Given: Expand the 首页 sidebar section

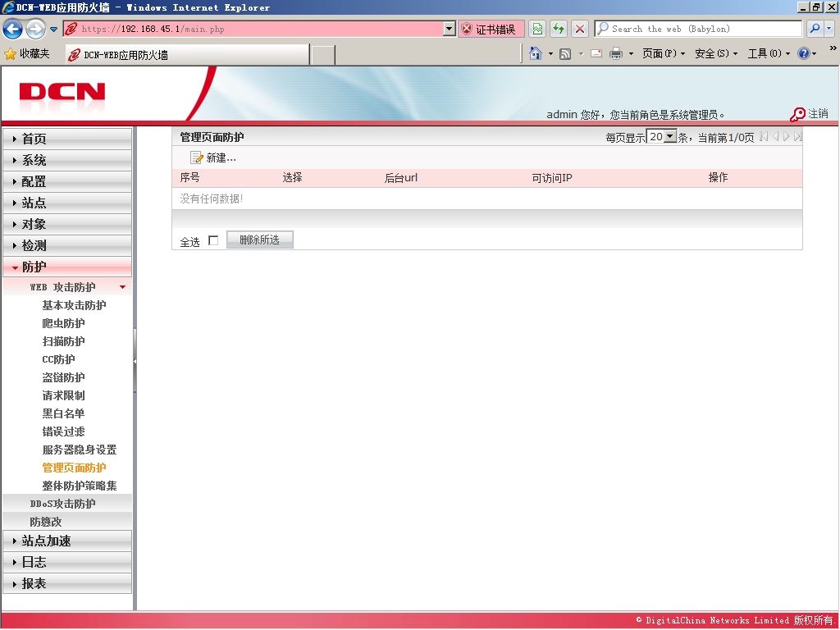Looking at the screenshot, I should tap(67, 139).
